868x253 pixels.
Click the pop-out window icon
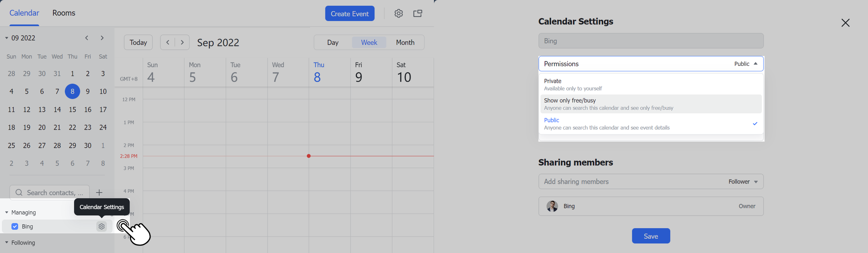pyautogui.click(x=418, y=14)
